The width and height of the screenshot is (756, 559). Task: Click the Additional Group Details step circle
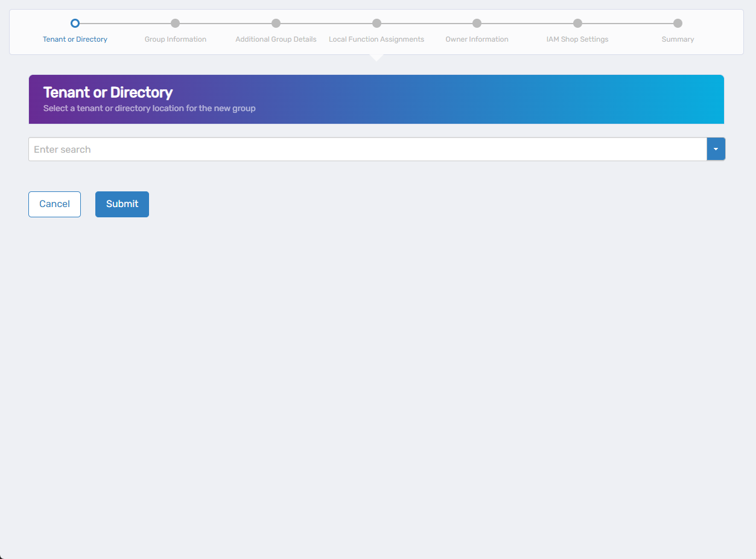(x=276, y=23)
